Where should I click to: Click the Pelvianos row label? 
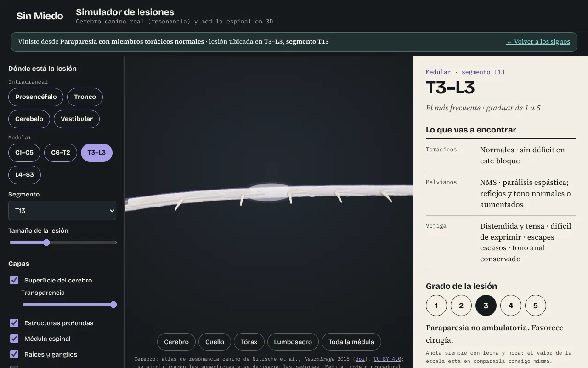pos(441,182)
